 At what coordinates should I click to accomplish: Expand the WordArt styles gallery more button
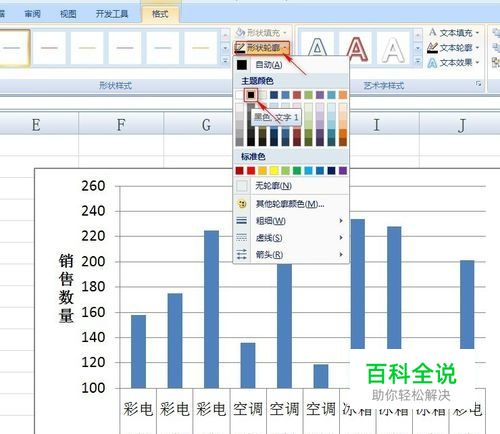pyautogui.click(x=418, y=61)
